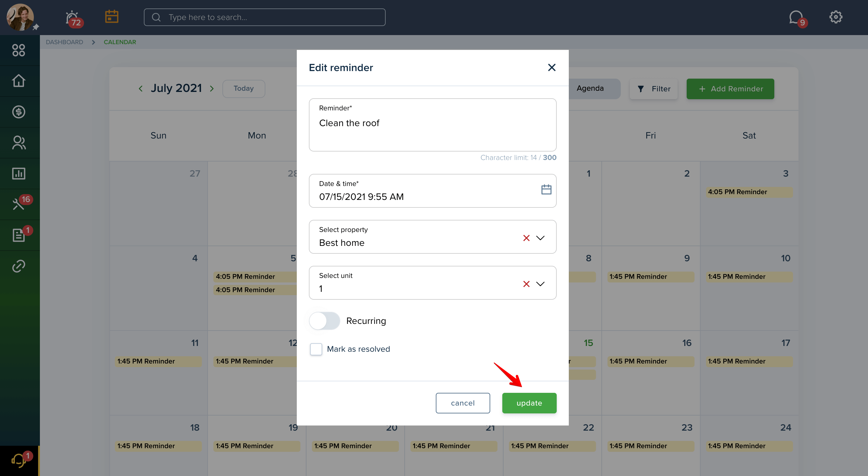Viewport: 868px width, 476px height.
Task: Click the Reminder text field
Action: 432,125
